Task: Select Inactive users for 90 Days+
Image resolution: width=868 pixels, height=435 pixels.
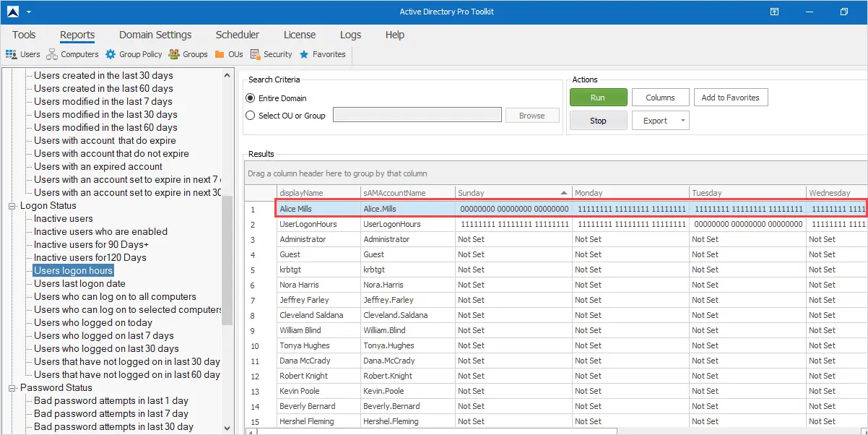Action: pyautogui.click(x=91, y=245)
